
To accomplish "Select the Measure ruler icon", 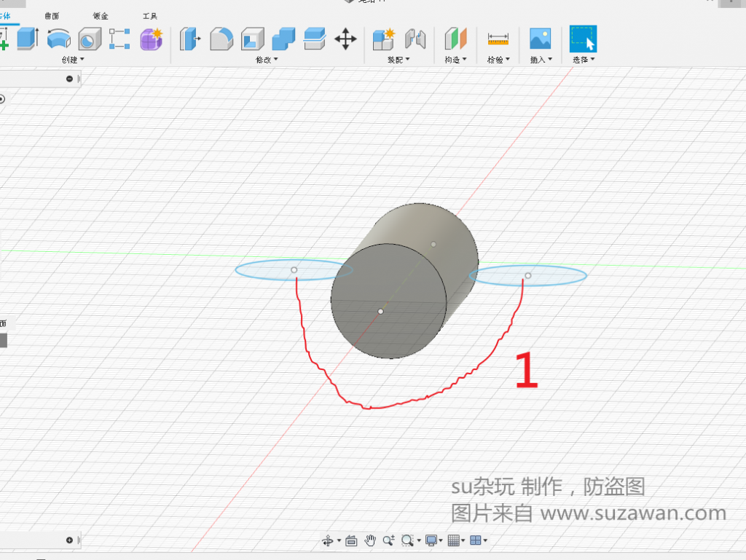I will (x=498, y=39).
